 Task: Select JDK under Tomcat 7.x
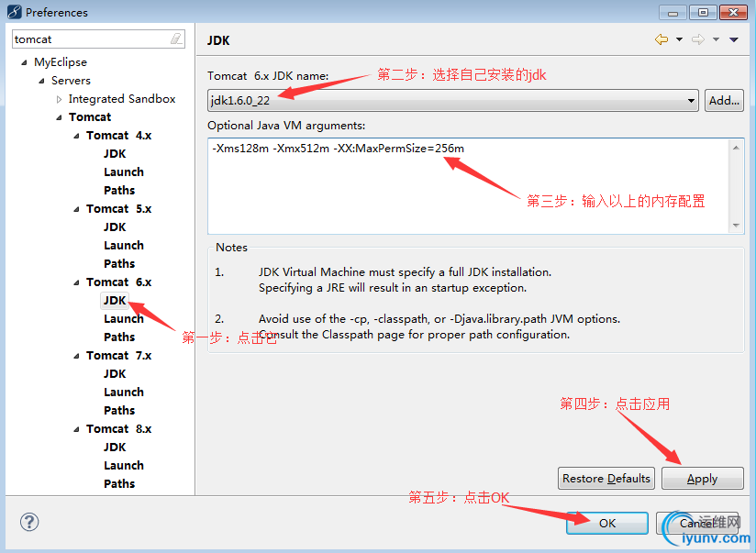pyautogui.click(x=115, y=374)
